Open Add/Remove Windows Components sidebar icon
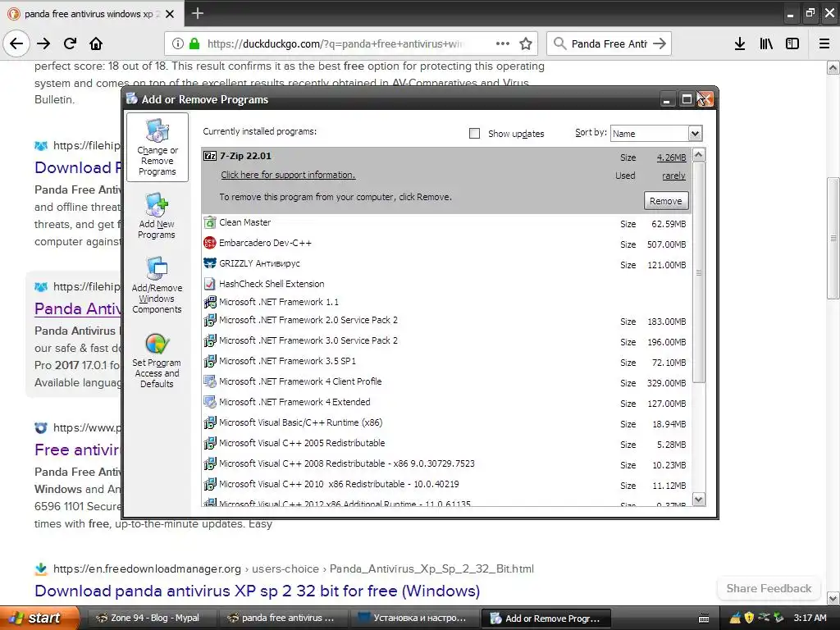 point(157,285)
